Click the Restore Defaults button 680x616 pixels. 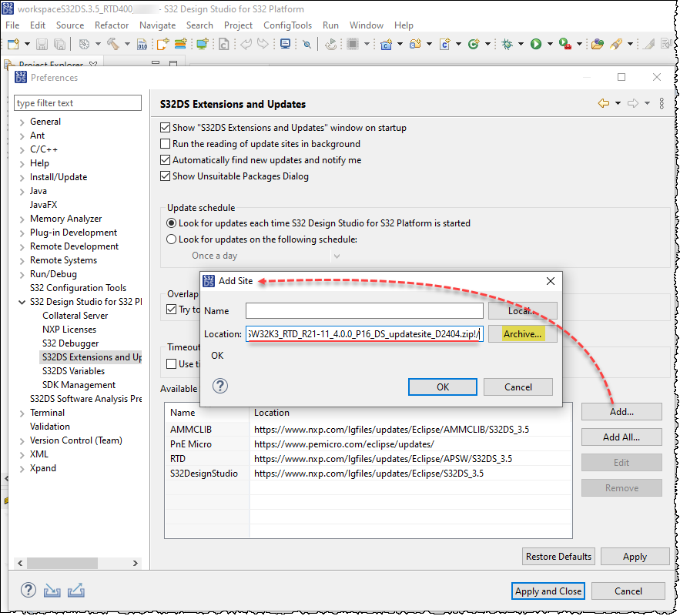pyautogui.click(x=558, y=556)
